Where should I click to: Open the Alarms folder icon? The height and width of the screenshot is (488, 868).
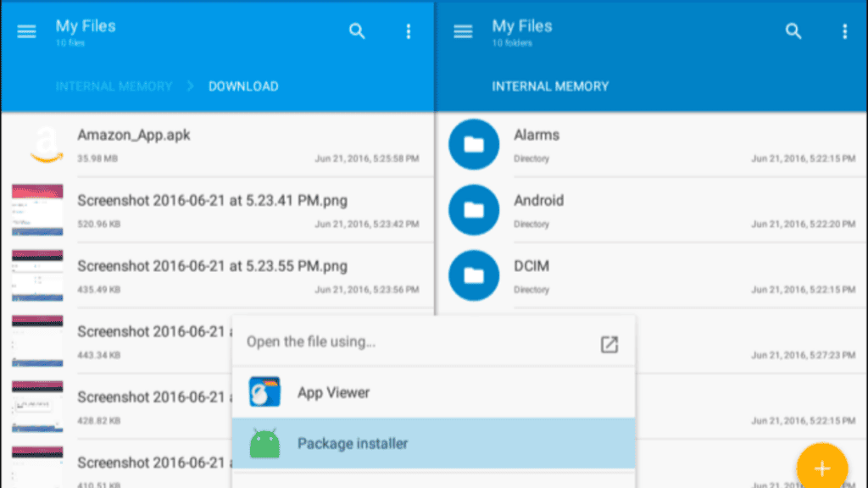point(473,144)
